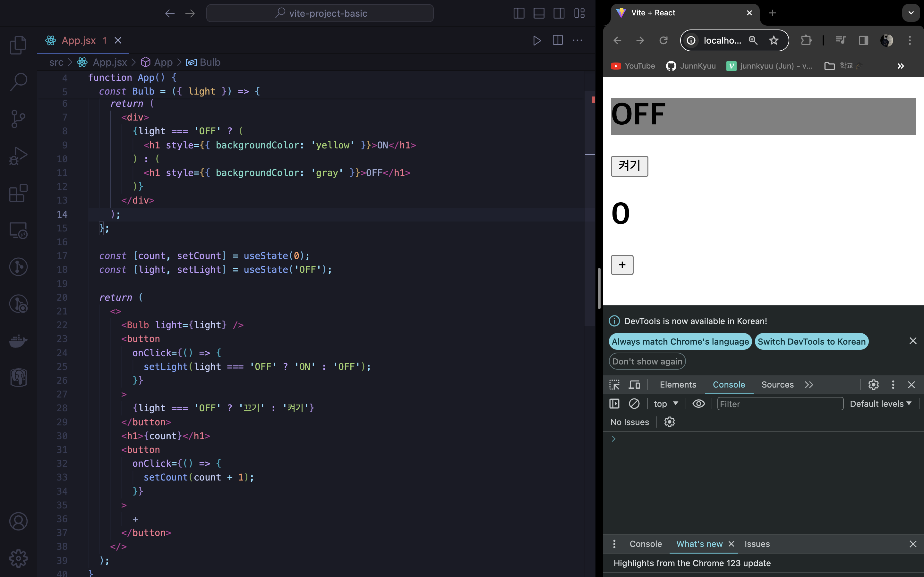Click the Run code play icon

(537, 40)
